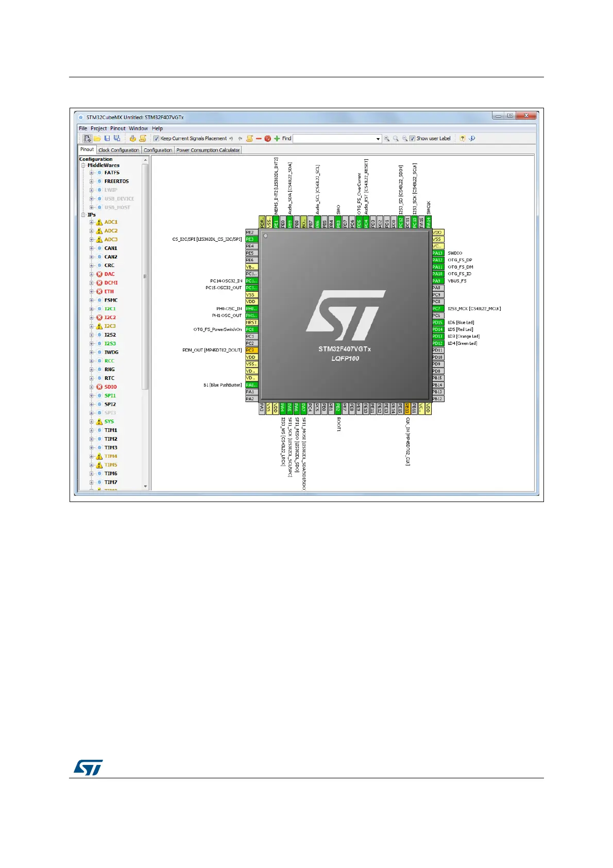Viewport: 613px width, 868px height.
Task: Click pin PC3 labeled PDM_OUT
Action: 251,350
